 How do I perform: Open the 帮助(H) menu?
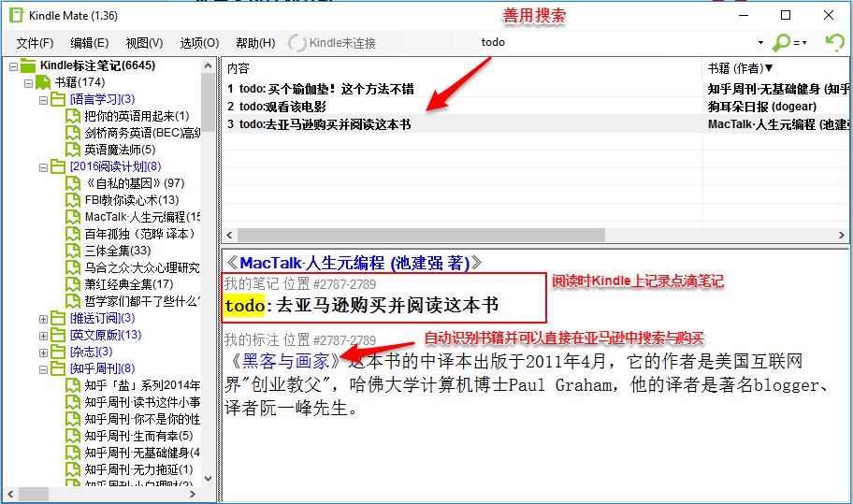tap(255, 43)
